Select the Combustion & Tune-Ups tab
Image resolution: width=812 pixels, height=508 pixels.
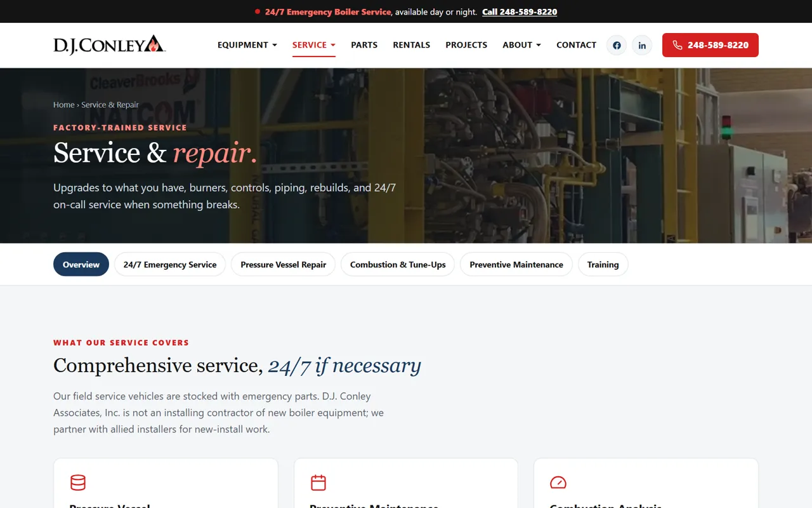398,265
